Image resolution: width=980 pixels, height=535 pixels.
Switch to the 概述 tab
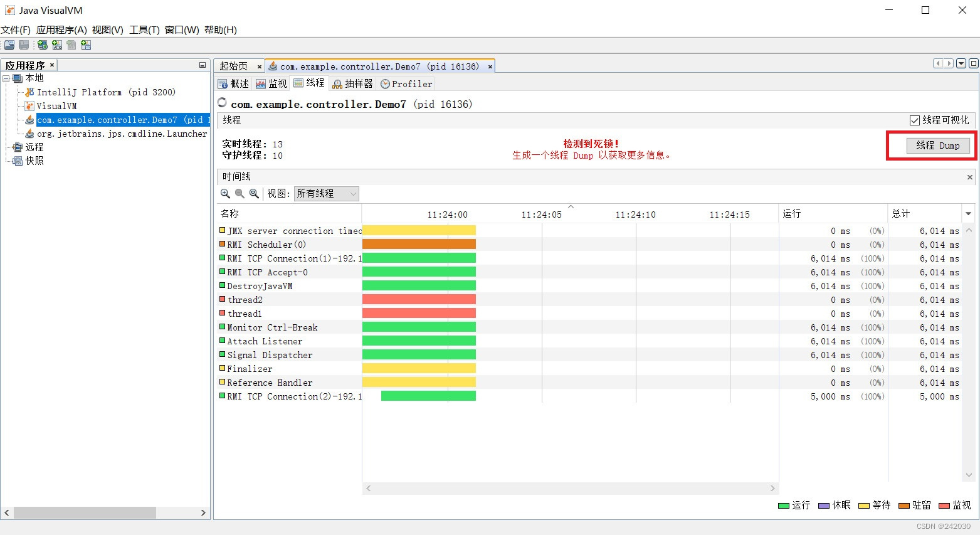233,83
